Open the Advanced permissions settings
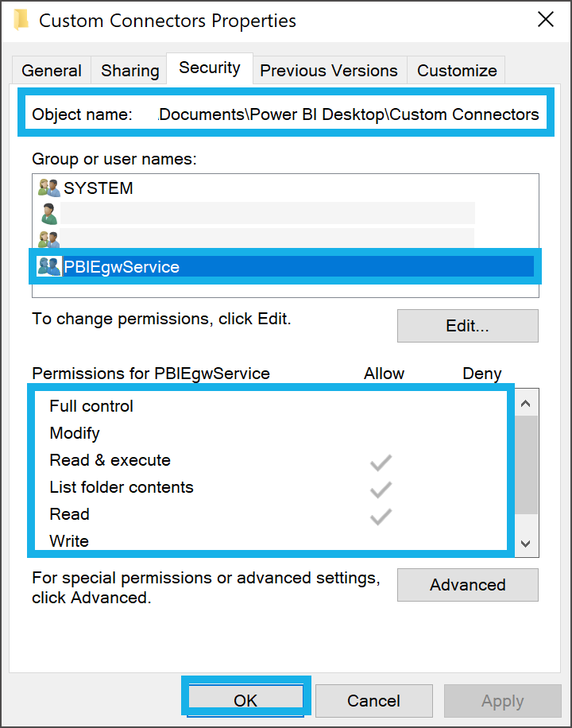 (468, 585)
